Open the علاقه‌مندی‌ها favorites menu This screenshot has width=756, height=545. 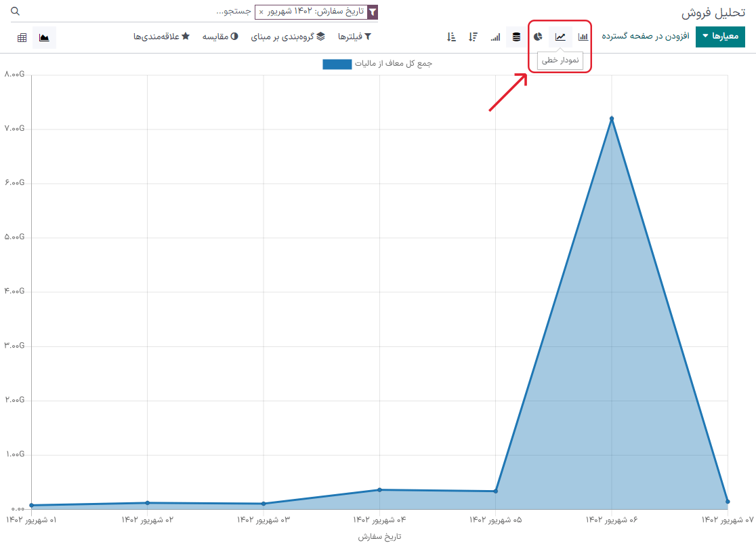[161, 37]
